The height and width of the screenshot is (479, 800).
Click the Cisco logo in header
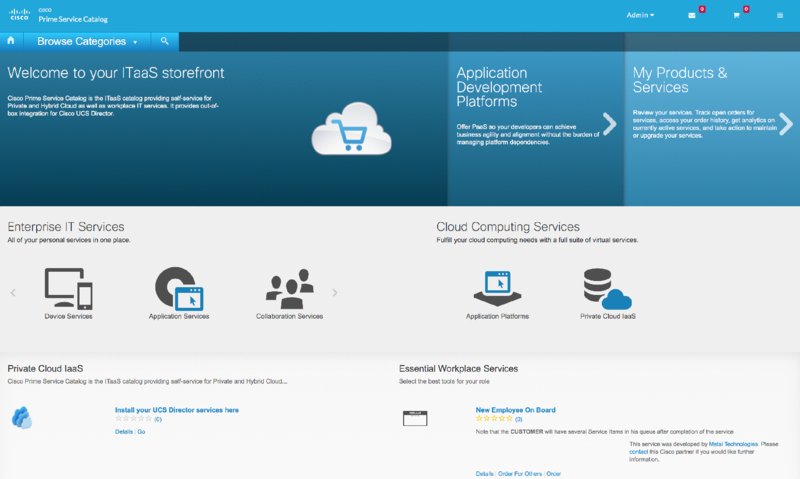pyautogui.click(x=19, y=14)
